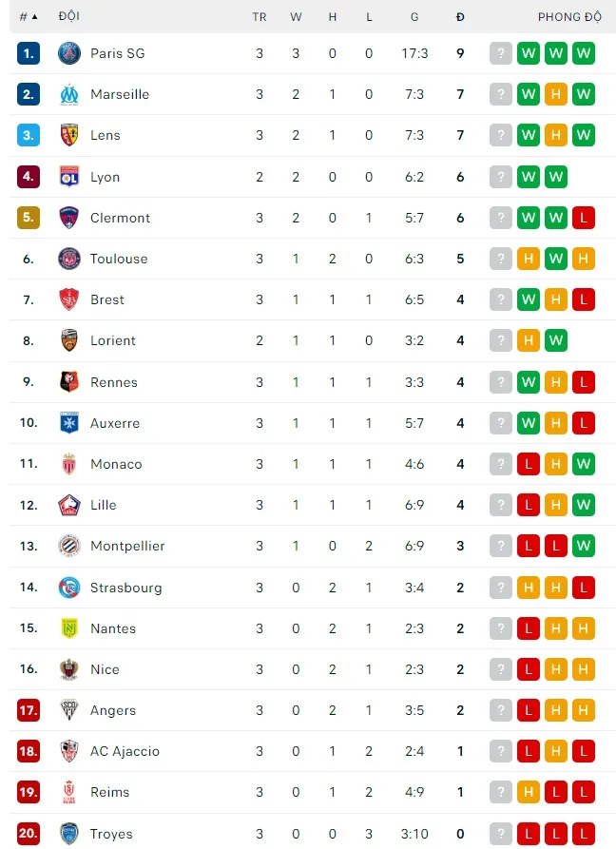
Task: Click the Strasbourg club logo
Action: [69, 588]
